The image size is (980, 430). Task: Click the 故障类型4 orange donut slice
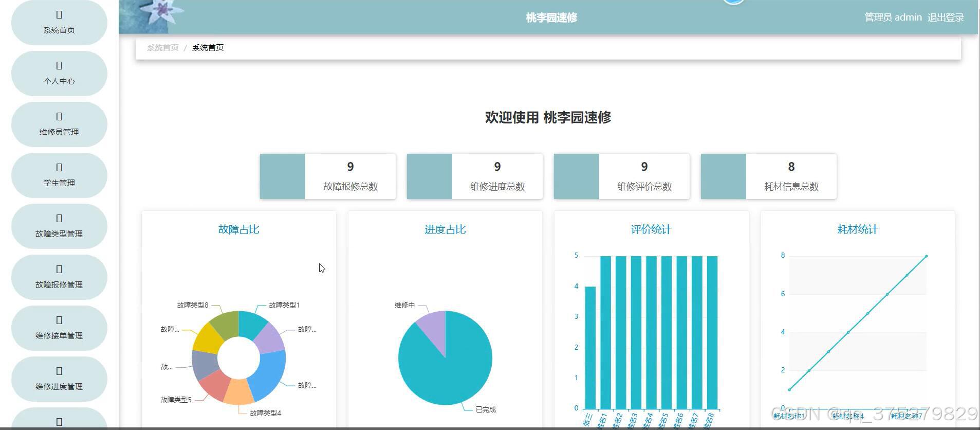click(238, 391)
